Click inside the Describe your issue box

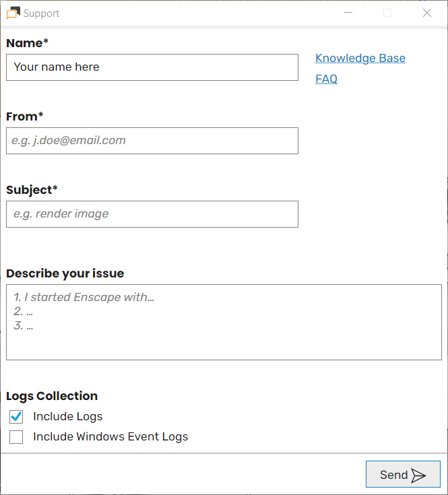(x=224, y=322)
